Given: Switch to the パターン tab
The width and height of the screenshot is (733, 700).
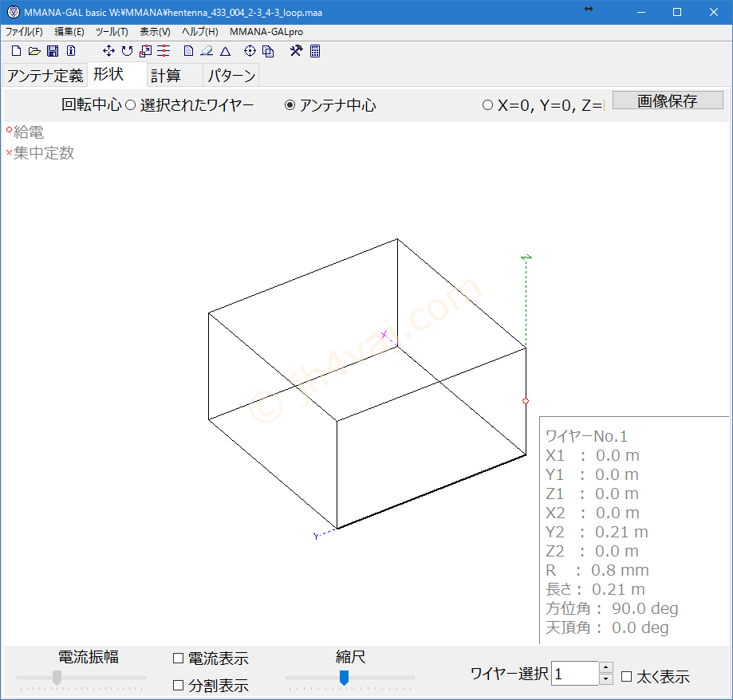Looking at the screenshot, I should [231, 75].
